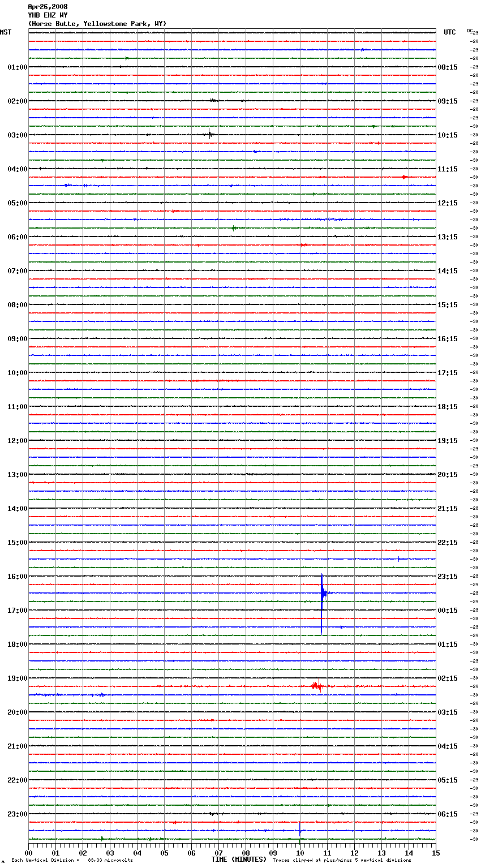Image resolution: width=481 pixels, height=868 pixels.
Task: Select the 21:00 MST row label
Action: [x=18, y=746]
